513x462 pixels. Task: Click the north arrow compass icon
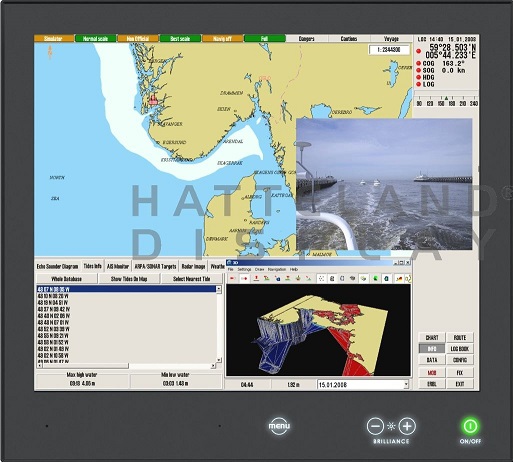point(50,52)
